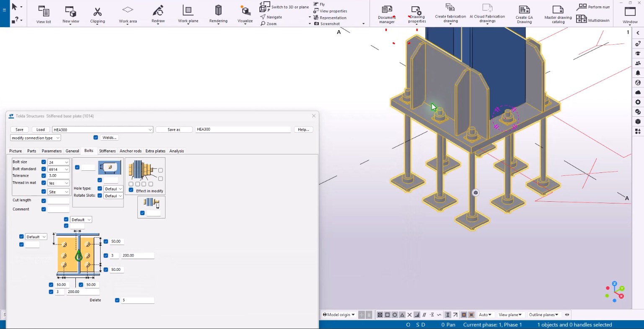Switch to the Parameters tab

pyautogui.click(x=52, y=151)
